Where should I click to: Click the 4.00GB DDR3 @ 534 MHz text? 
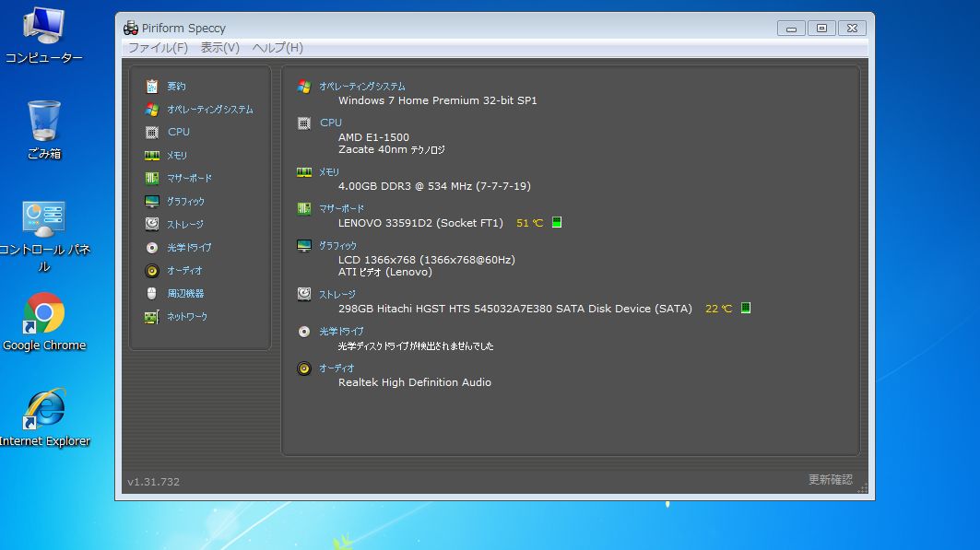[434, 186]
